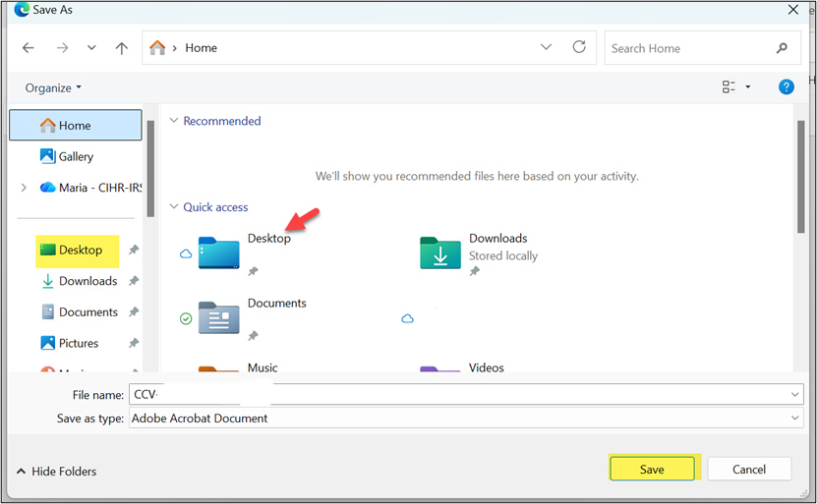
Task: Select Pictures in the left sidebar
Action: coord(78,343)
